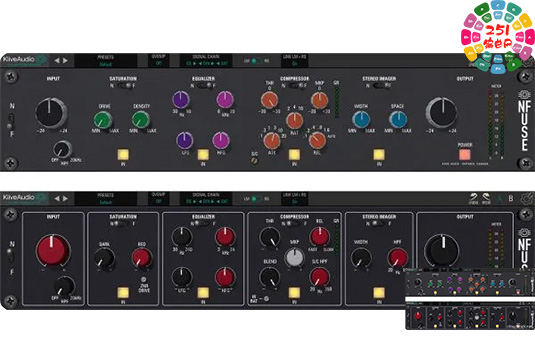Click the small plugin thumbnail at the lower right

pos(470,299)
